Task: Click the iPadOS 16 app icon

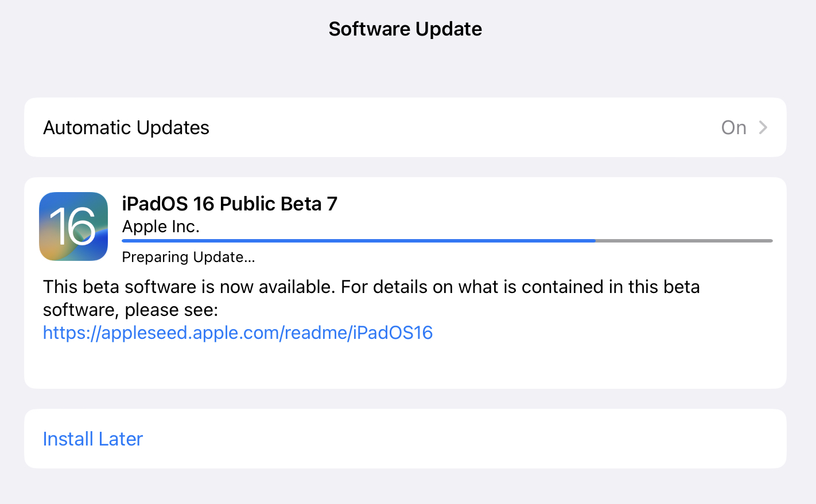Action: tap(73, 226)
